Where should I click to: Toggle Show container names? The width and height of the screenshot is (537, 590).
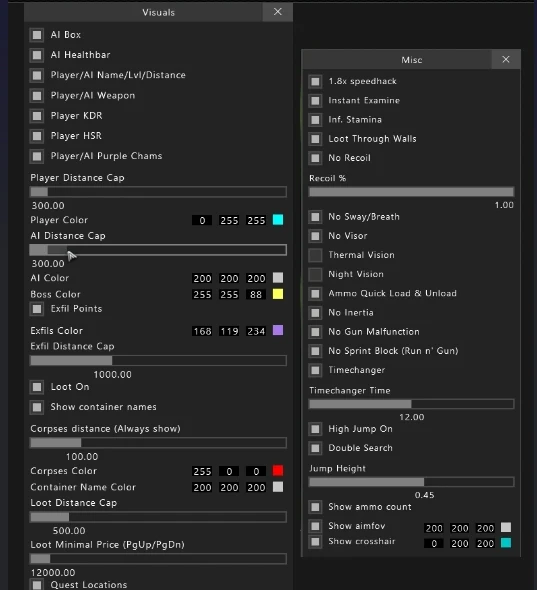pos(37,407)
